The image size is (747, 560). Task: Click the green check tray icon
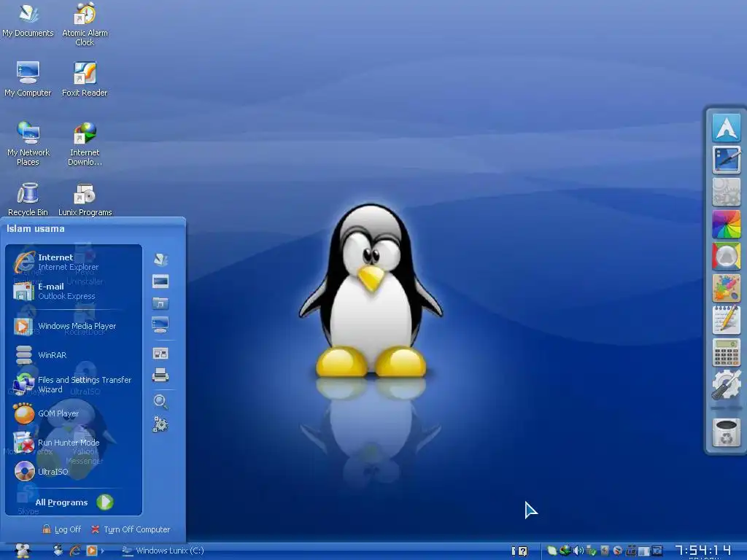[591, 551]
